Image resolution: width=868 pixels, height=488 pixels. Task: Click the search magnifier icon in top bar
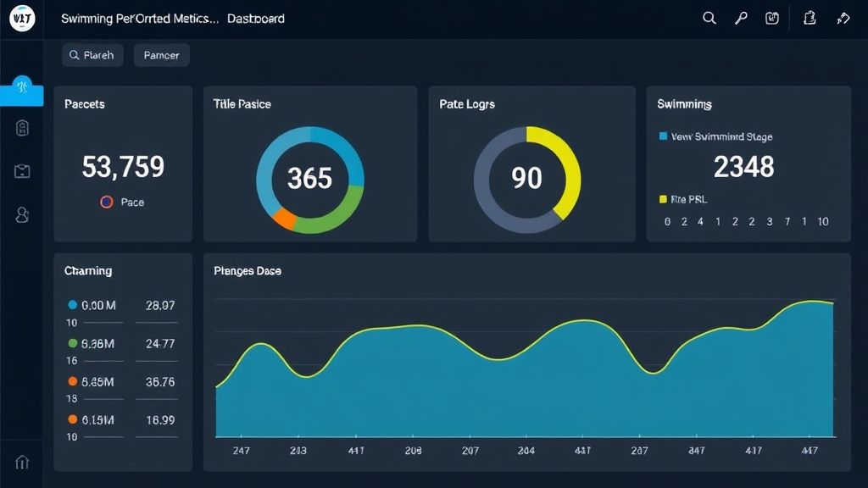click(x=709, y=19)
